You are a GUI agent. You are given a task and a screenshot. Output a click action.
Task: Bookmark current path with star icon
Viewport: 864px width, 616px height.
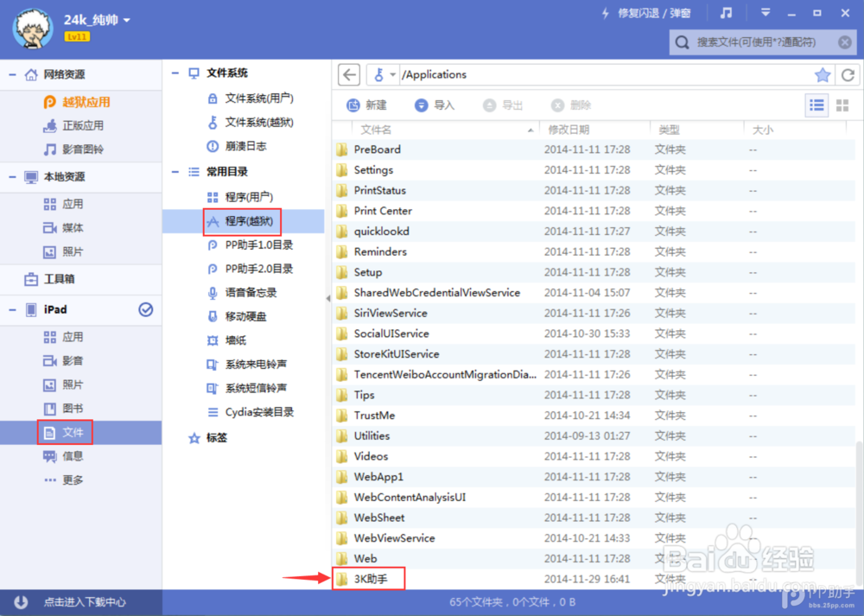pos(823,75)
